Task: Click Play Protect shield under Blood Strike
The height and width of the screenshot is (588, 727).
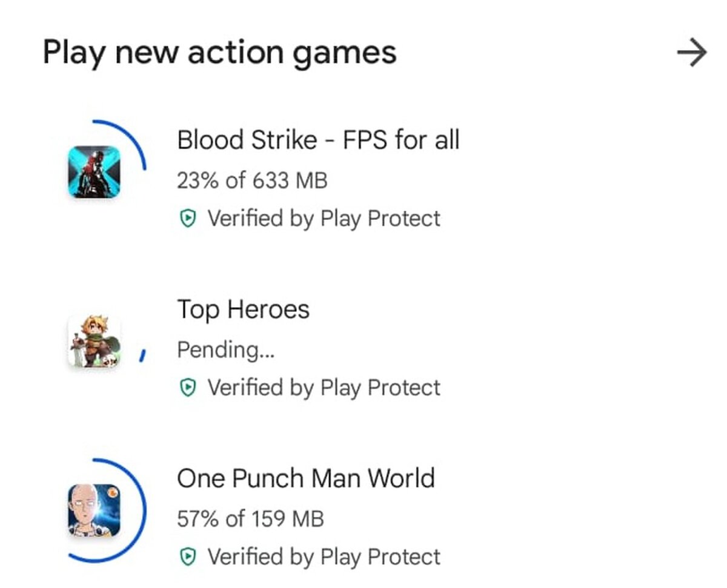Action: (188, 219)
